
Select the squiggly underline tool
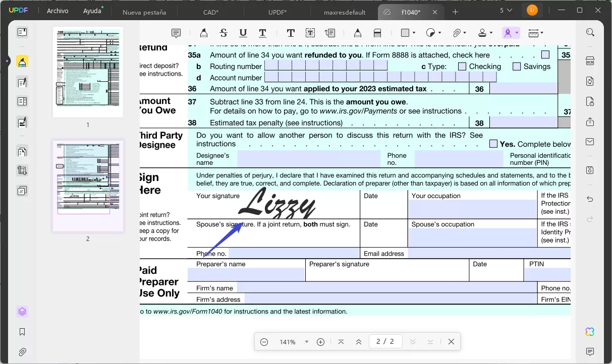click(263, 33)
